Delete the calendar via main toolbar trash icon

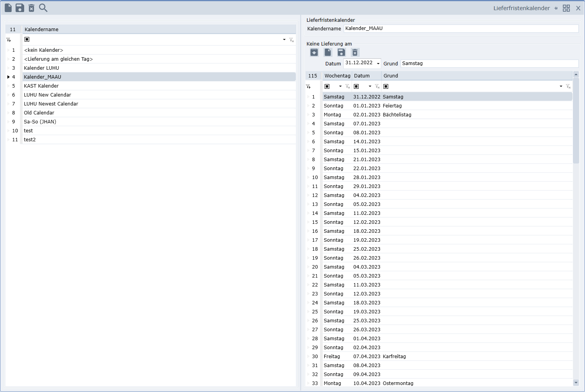[x=32, y=8]
